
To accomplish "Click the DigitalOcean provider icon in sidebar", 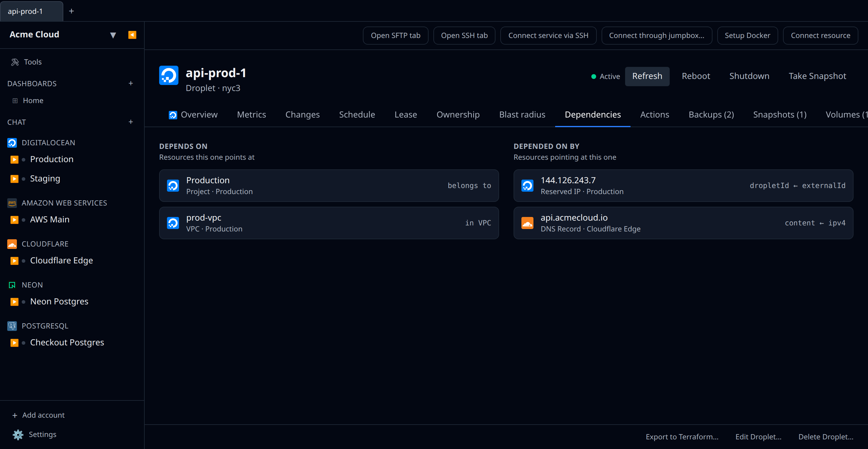I will coord(12,143).
